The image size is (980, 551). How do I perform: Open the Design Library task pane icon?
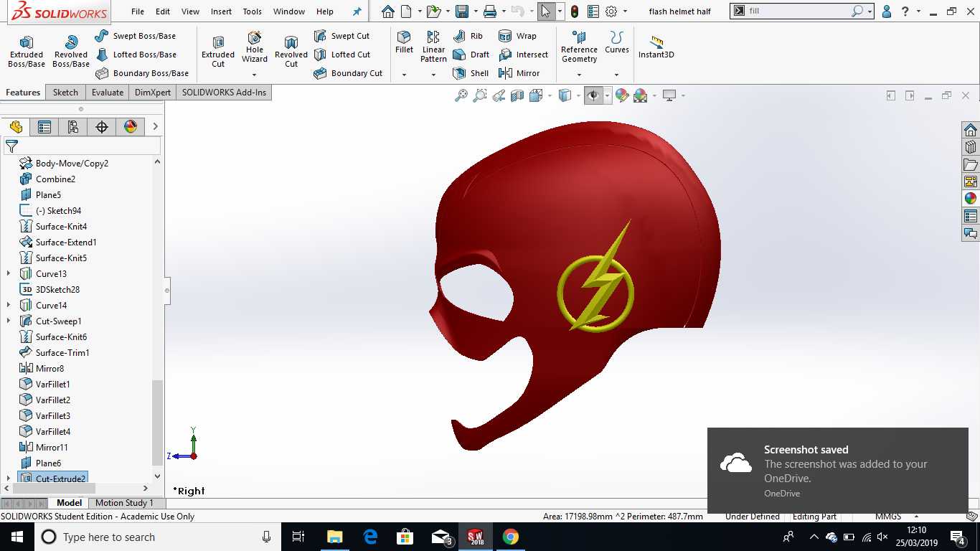pos(971,147)
